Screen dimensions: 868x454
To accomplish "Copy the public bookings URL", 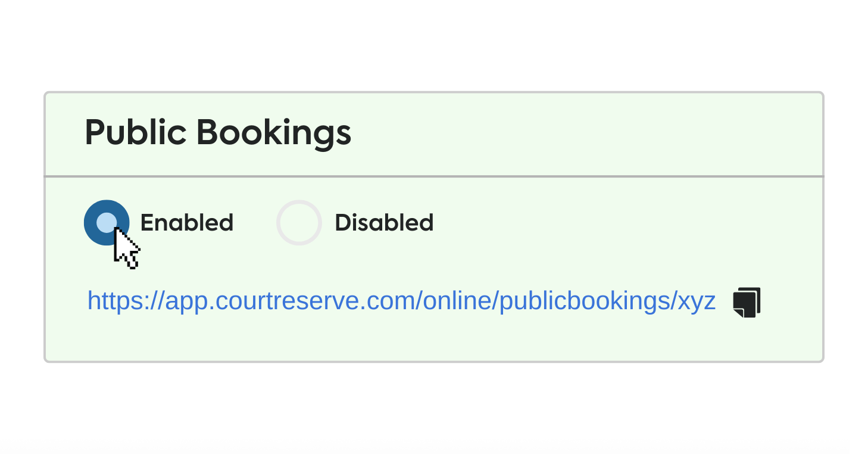I will [x=747, y=302].
